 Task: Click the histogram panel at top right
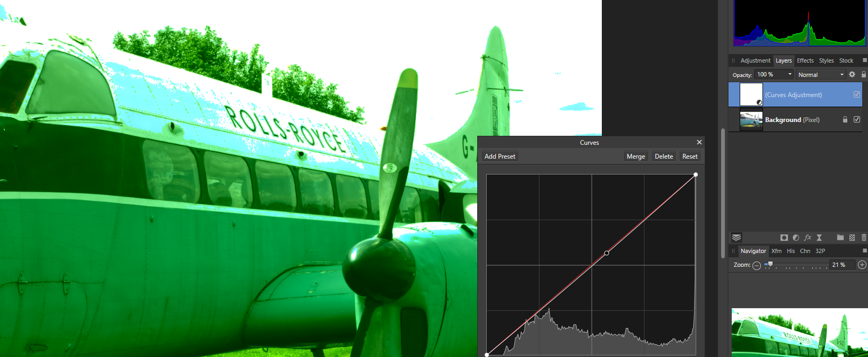point(799,23)
